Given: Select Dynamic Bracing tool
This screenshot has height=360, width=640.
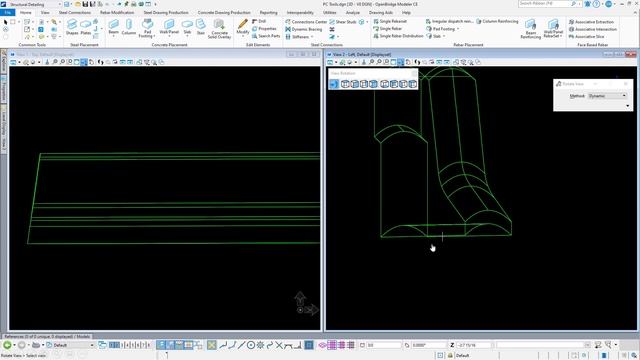Looking at the screenshot, I should coord(304,29).
